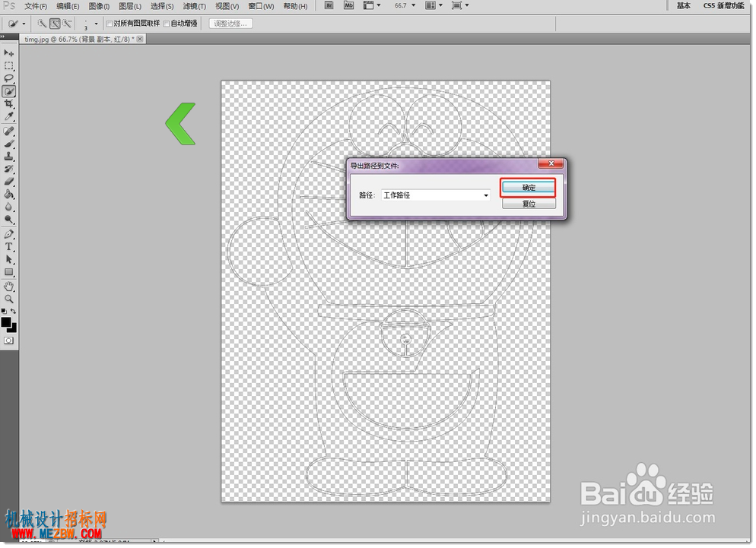The height and width of the screenshot is (548, 756).
Task: Select the History Brush tool
Action: click(x=8, y=169)
